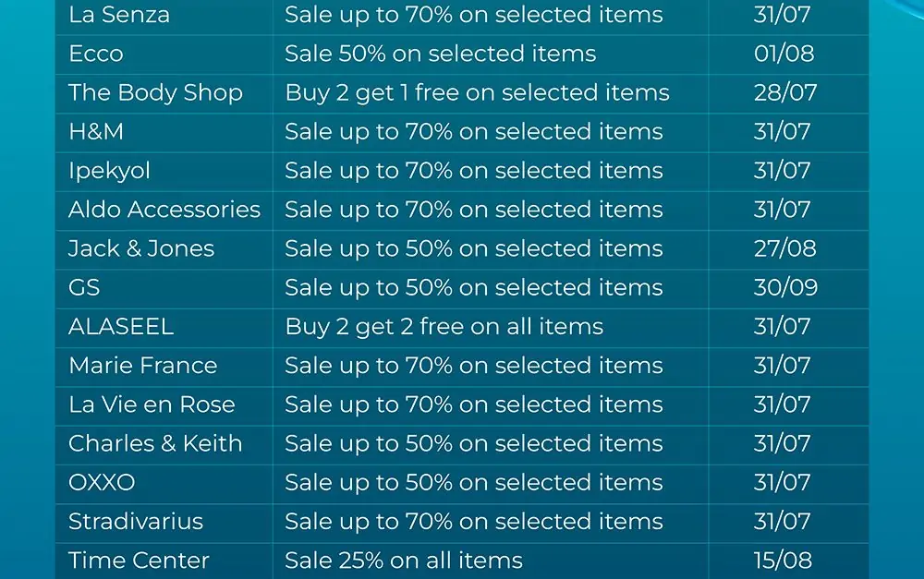Select Aldo Accessories in the table
The height and width of the screenshot is (579, 924).
(164, 210)
